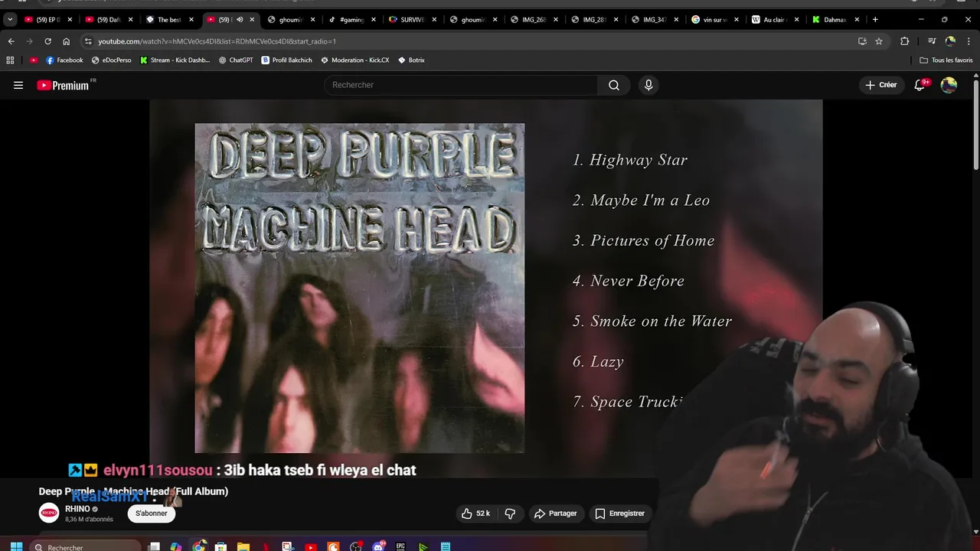The height and width of the screenshot is (551, 980).
Task: Go back with the browser arrow
Action: tap(11, 41)
